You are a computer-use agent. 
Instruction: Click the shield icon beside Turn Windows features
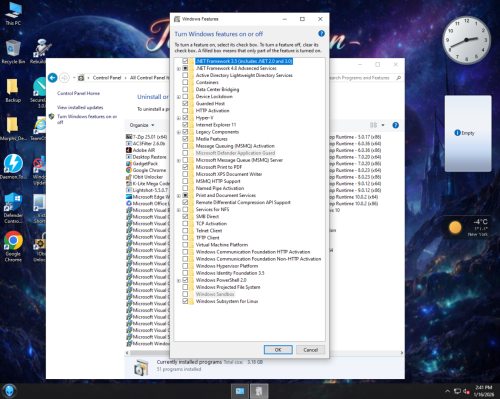pos(51,116)
